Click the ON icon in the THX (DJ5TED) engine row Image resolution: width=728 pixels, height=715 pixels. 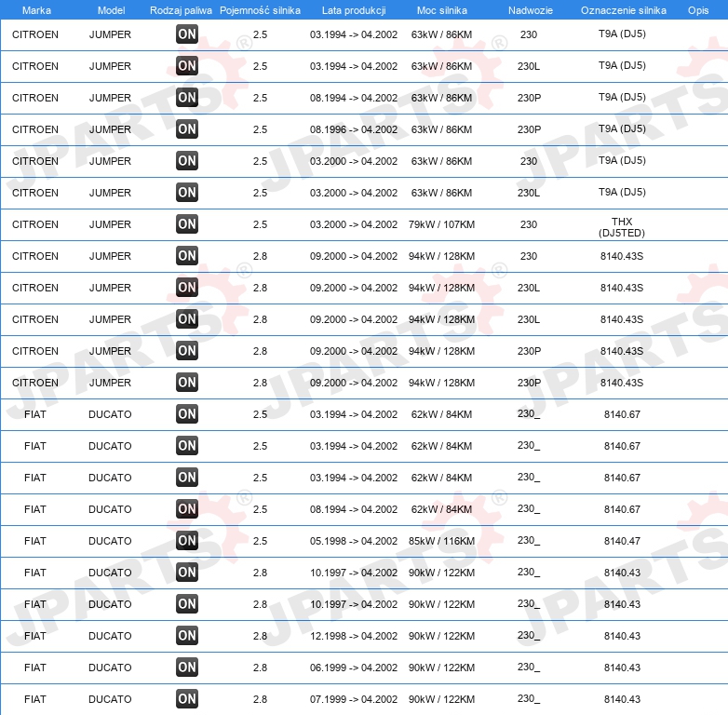pyautogui.click(x=187, y=223)
